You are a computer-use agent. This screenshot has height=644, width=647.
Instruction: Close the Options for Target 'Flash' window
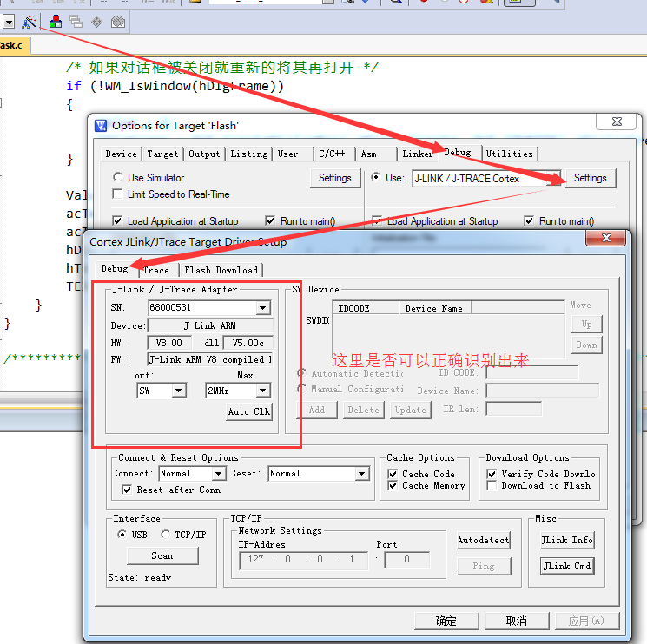[x=617, y=122]
